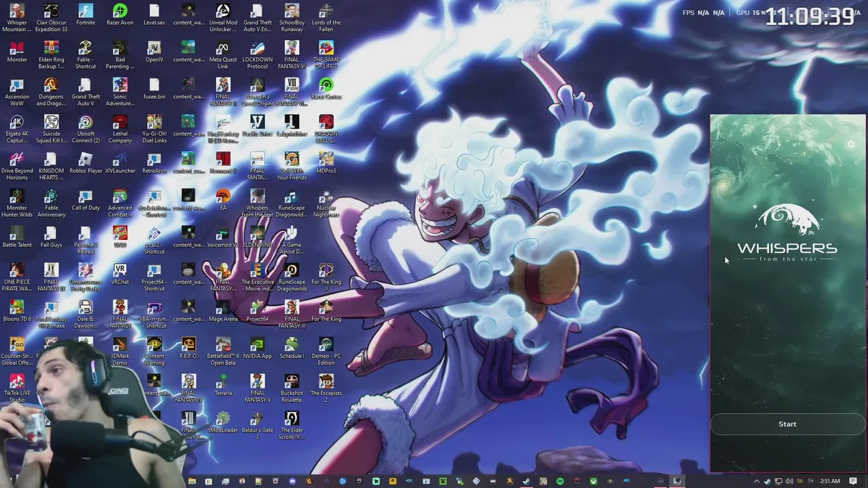The width and height of the screenshot is (868, 488).
Task: Select the Mage Arena icon
Action: click(223, 311)
